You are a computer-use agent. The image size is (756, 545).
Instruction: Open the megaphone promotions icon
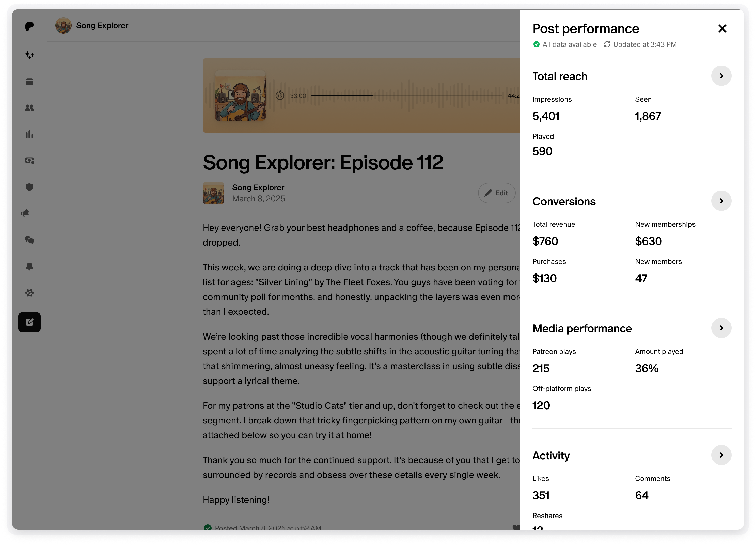tap(25, 213)
